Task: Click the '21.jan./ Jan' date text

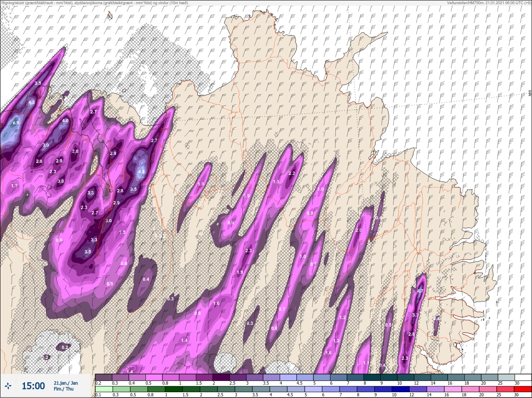Action: pos(66,383)
